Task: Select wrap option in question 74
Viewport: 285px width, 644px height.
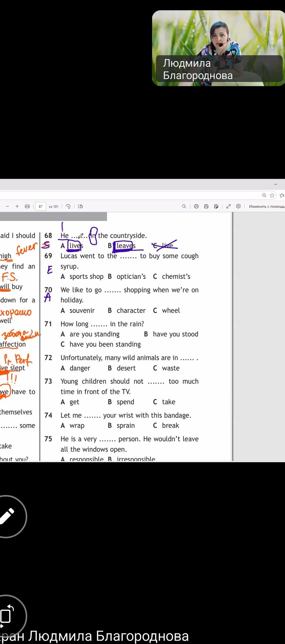Action: click(x=72, y=425)
